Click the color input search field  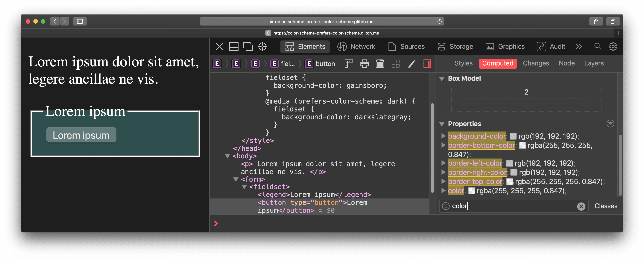[x=511, y=206]
